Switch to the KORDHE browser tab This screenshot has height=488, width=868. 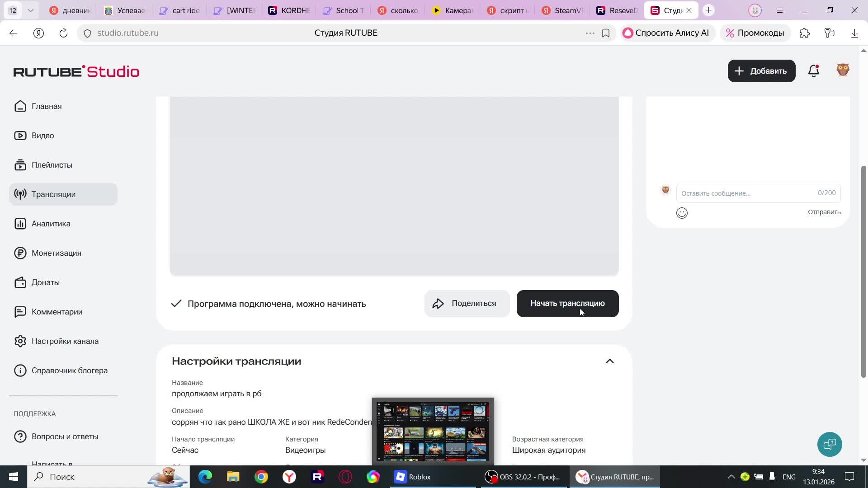[289, 10]
